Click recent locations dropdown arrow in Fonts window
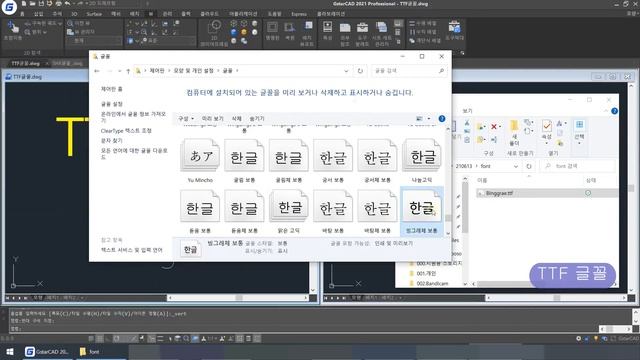Image resolution: width=640 pixels, height=360 pixels. 119,71
